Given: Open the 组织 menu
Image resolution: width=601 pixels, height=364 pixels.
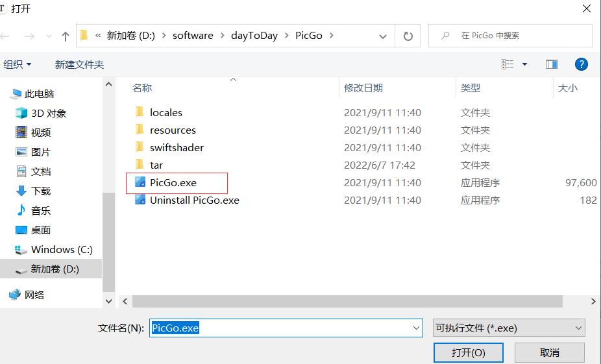Looking at the screenshot, I should point(18,64).
